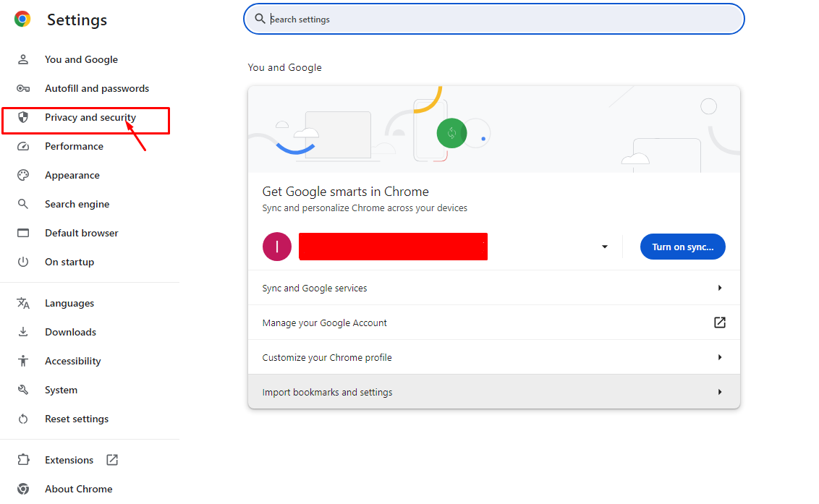Open Accessibility settings
This screenshot has height=504, width=819.
(72, 361)
